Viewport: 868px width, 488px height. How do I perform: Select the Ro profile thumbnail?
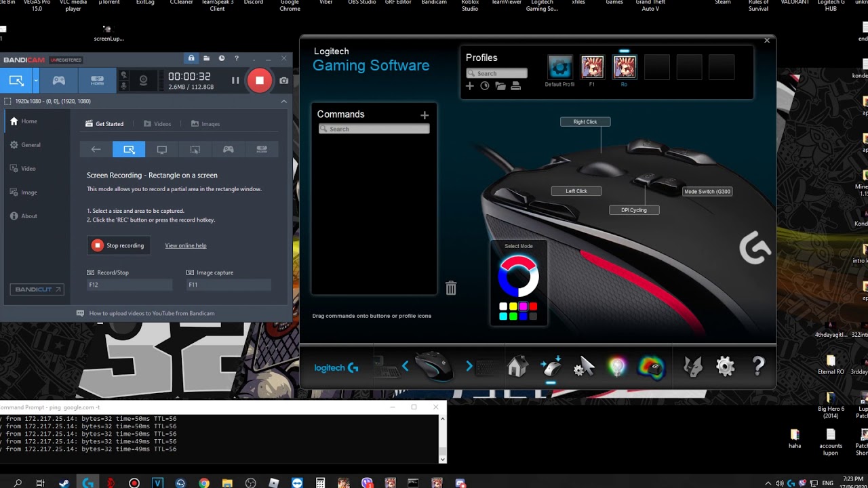pos(624,68)
